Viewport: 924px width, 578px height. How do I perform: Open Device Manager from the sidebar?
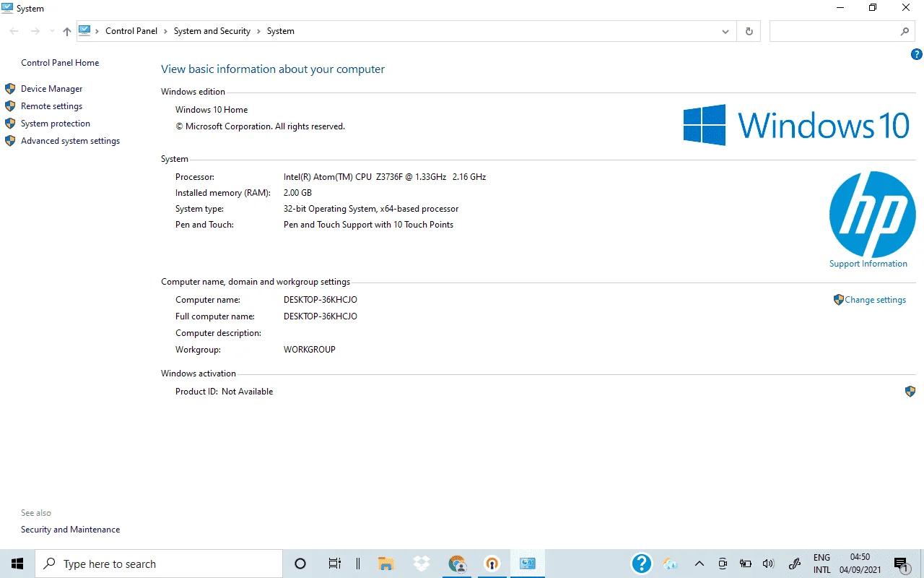pyautogui.click(x=51, y=89)
